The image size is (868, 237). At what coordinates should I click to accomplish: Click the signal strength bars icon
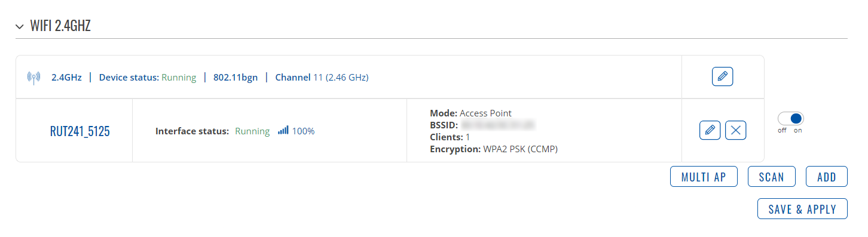[x=283, y=130]
